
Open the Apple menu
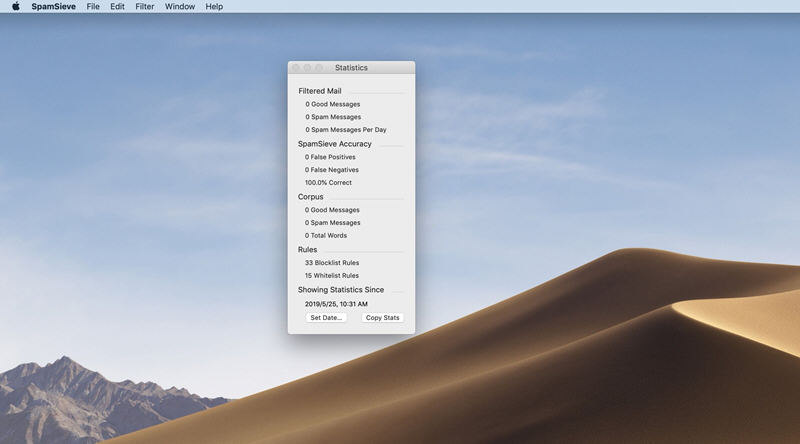[x=16, y=7]
